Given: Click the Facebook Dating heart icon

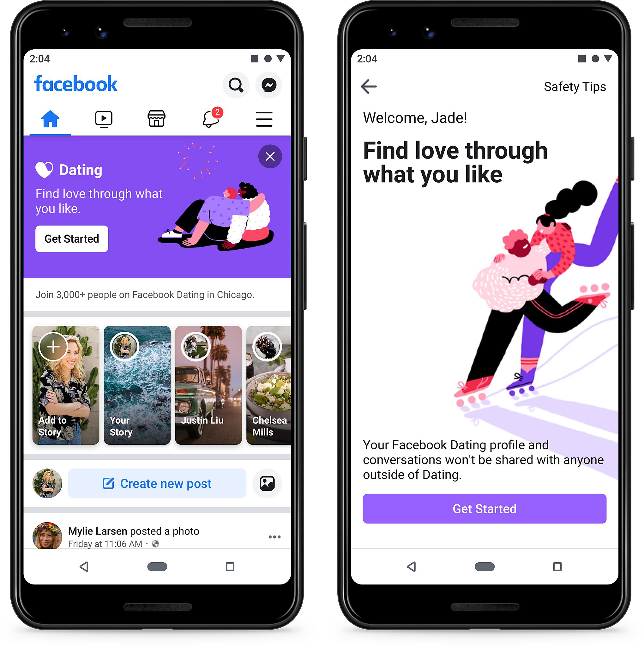Looking at the screenshot, I should [47, 167].
